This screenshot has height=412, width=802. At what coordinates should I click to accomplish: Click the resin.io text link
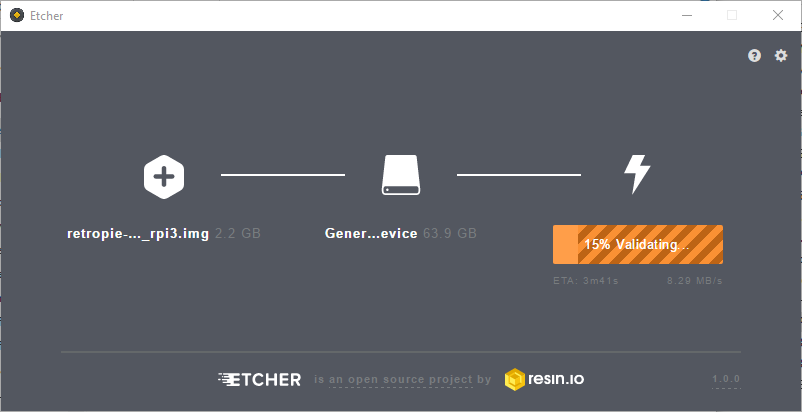tap(556, 379)
